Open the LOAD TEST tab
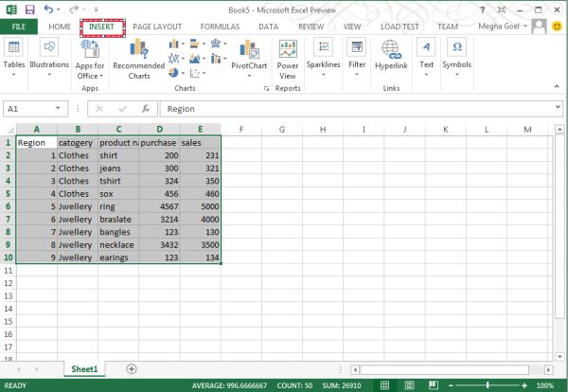Image resolution: width=568 pixels, height=392 pixels. [x=399, y=27]
